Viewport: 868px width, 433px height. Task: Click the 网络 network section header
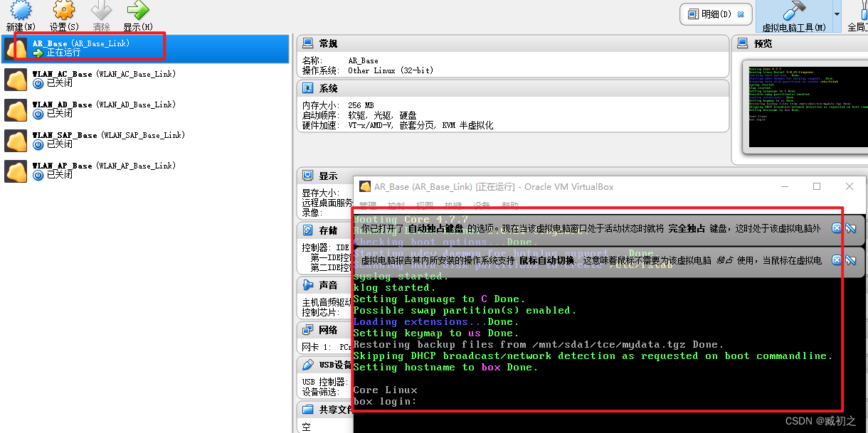[328, 330]
